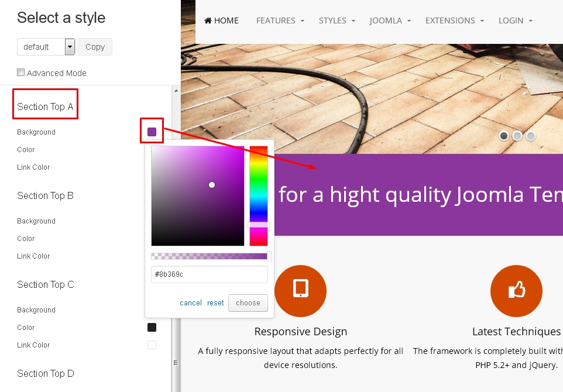Expand the FEATURES menu
Image resolution: width=563 pixels, height=392 pixels.
(x=280, y=20)
